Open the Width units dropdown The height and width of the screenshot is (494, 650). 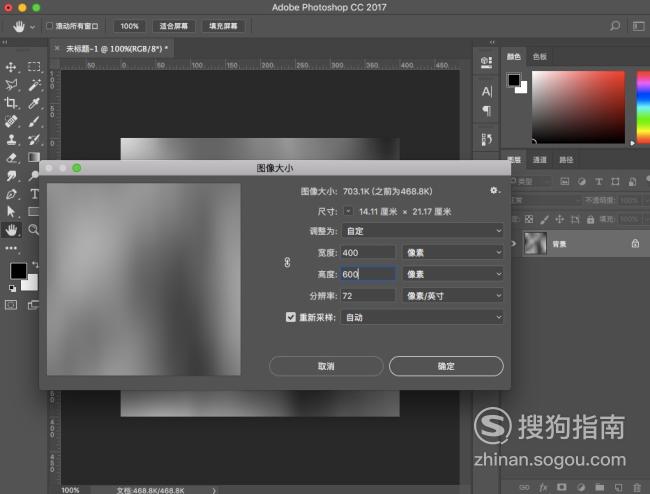click(x=453, y=252)
